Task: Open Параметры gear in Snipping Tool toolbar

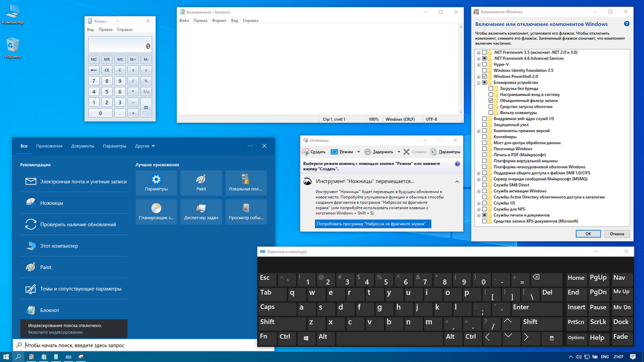Action: (x=445, y=151)
